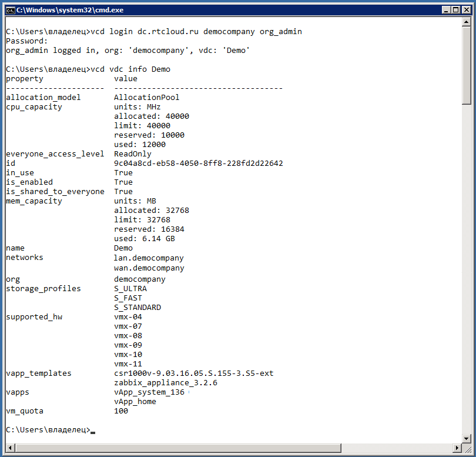Click the wan.democompany network entry
Viewport: 476px width, 457px height.
[149, 268]
